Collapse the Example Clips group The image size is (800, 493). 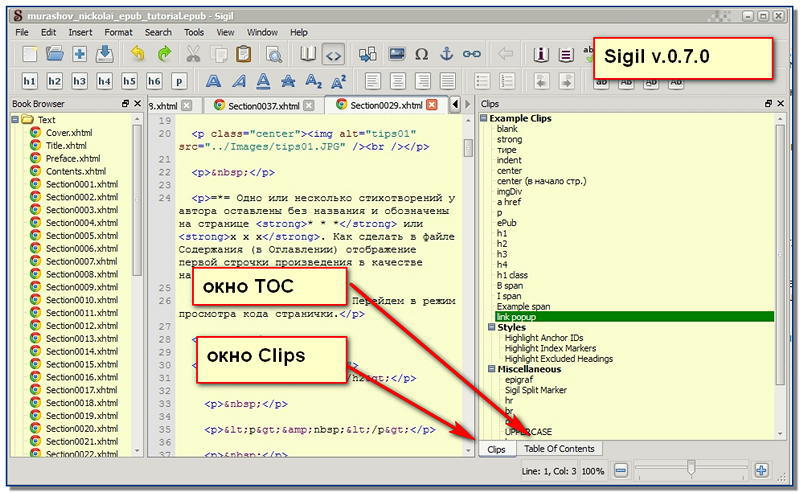coord(483,118)
